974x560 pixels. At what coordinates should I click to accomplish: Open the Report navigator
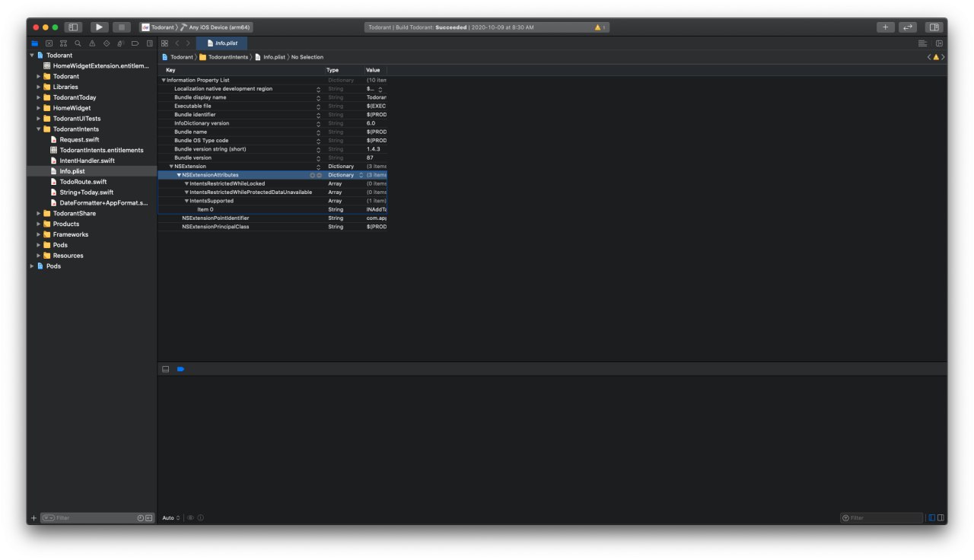tap(149, 43)
